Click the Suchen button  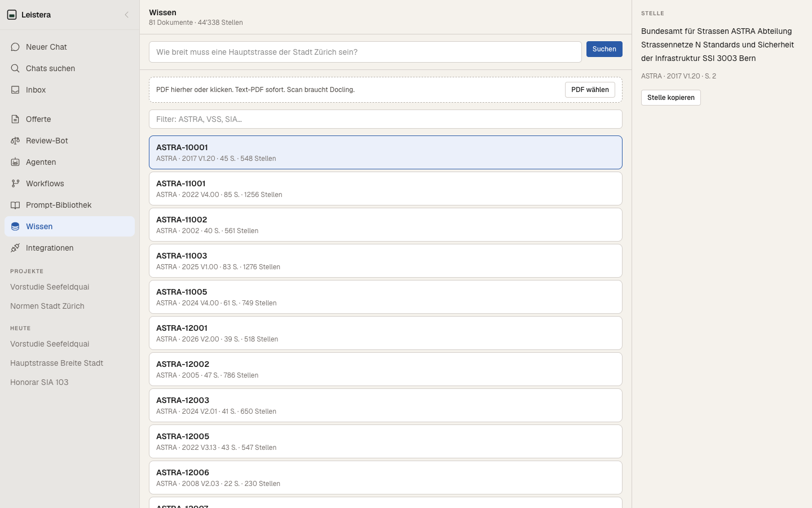604,49
